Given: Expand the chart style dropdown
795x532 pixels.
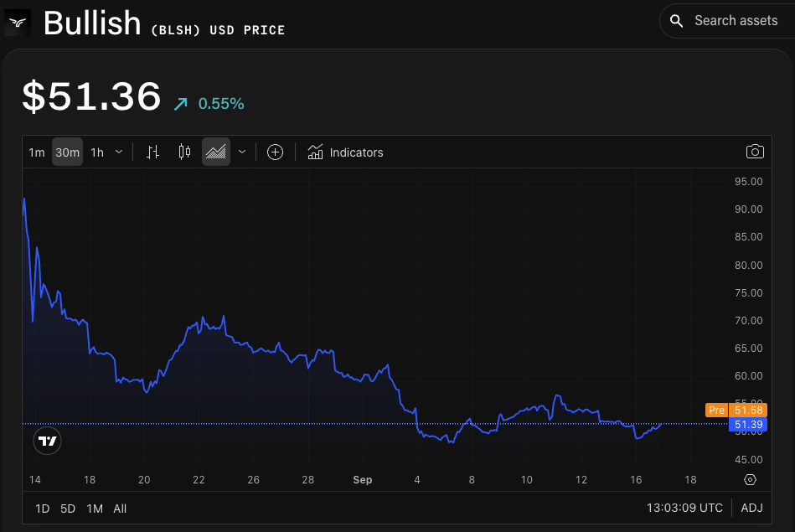Looking at the screenshot, I should pyautogui.click(x=241, y=152).
